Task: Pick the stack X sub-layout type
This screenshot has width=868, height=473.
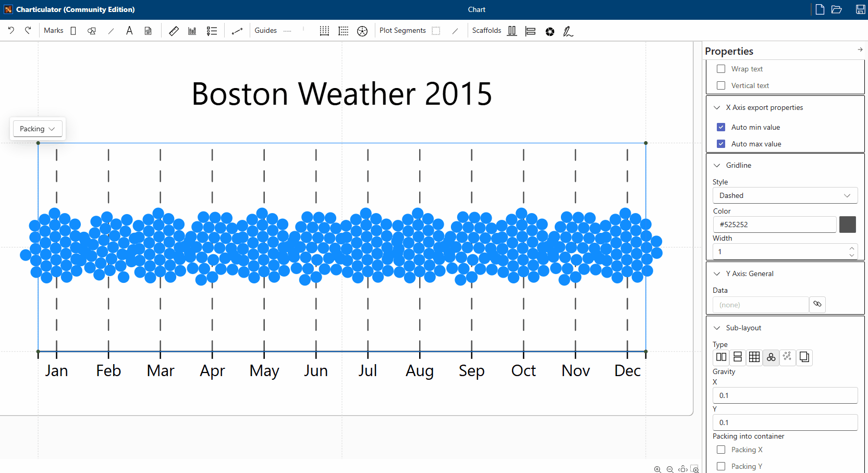Action: 721,357
